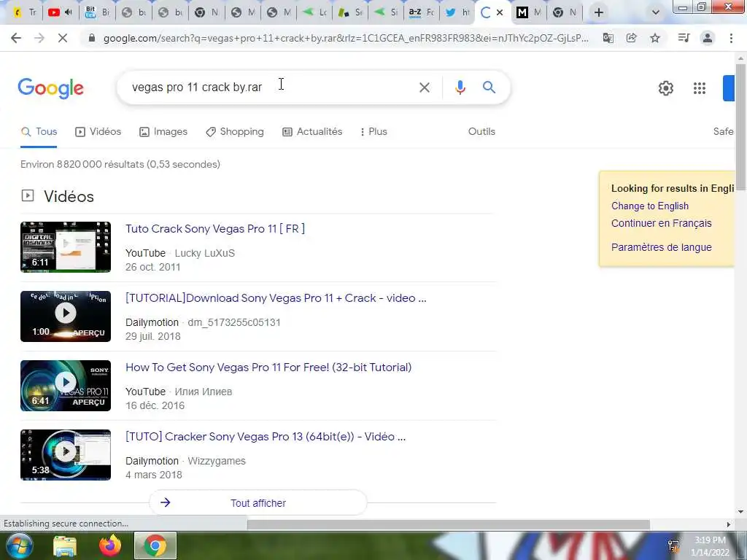Play the 6:41 Vegas Pro 11 thumbnail
The image size is (747, 560).
[66, 386]
